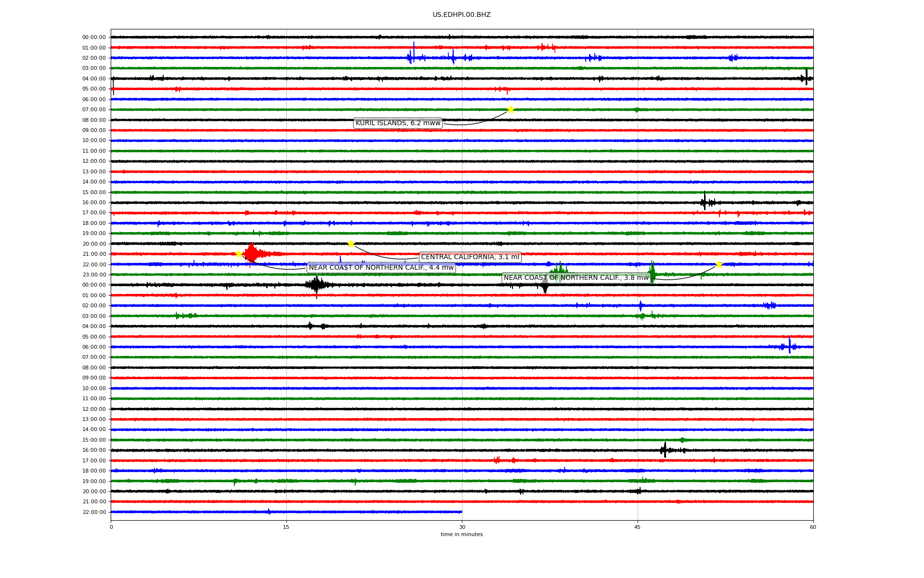Click star marker on 21:00:00 red trace

(239, 254)
